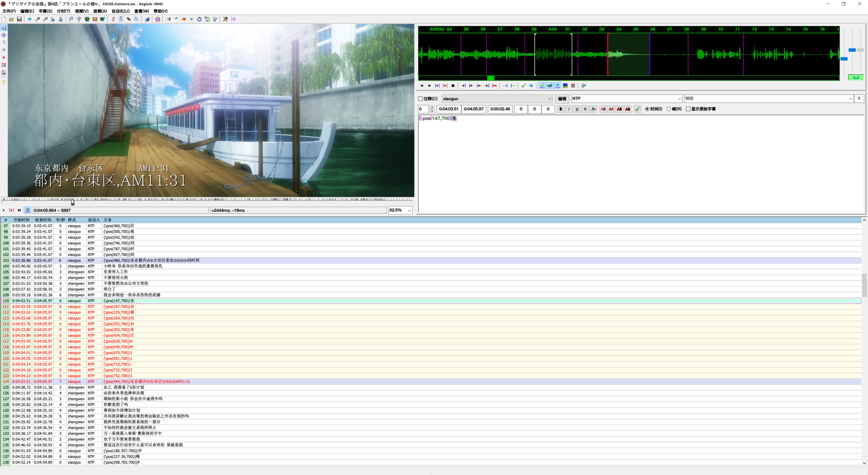Click the Commit green checkmark in audio toolbar
The width and height of the screenshot is (868, 475).
click(x=523, y=86)
